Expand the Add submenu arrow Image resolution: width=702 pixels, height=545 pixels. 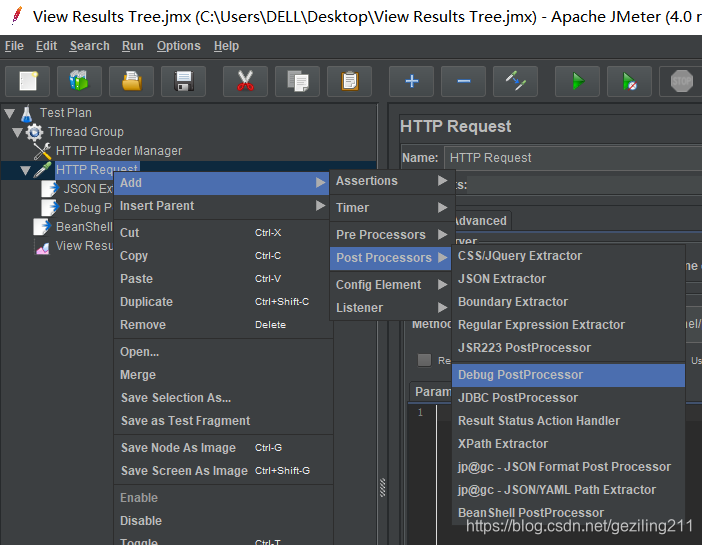[x=320, y=183]
